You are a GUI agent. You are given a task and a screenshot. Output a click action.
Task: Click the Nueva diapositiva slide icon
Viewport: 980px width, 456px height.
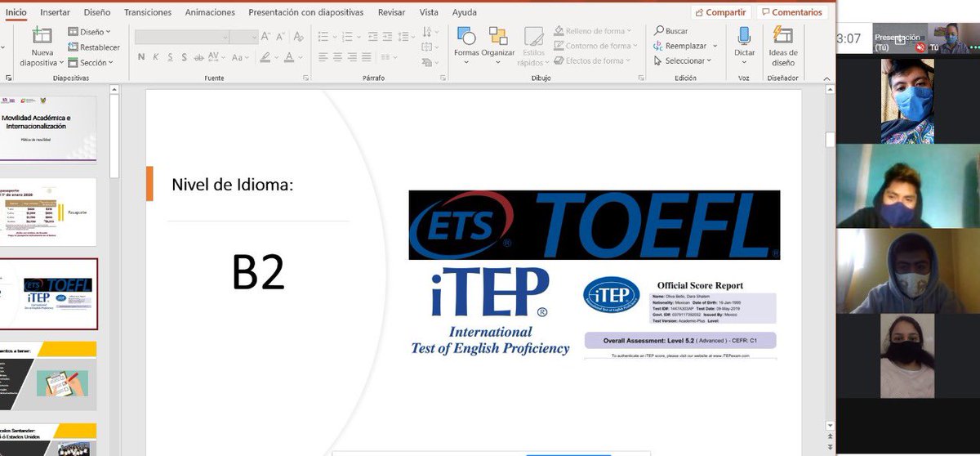tap(42, 37)
